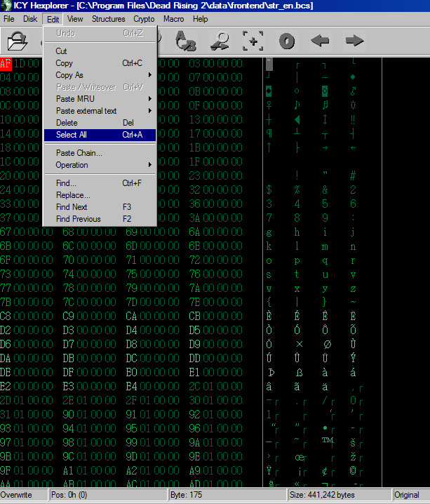This screenshot has width=430, height=504.
Task: Open the Crypto menu
Action: (144, 19)
